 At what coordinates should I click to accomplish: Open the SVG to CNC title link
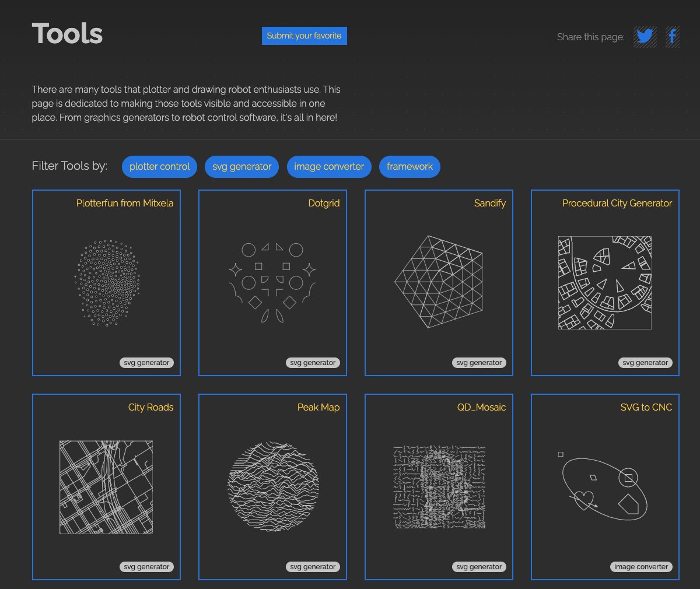coord(646,407)
